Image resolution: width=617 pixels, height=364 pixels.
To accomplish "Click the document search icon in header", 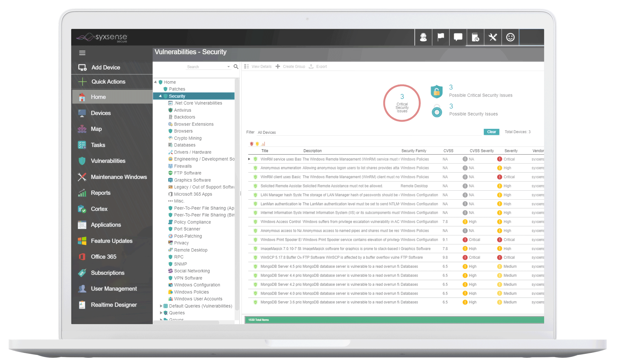I will coord(476,37).
